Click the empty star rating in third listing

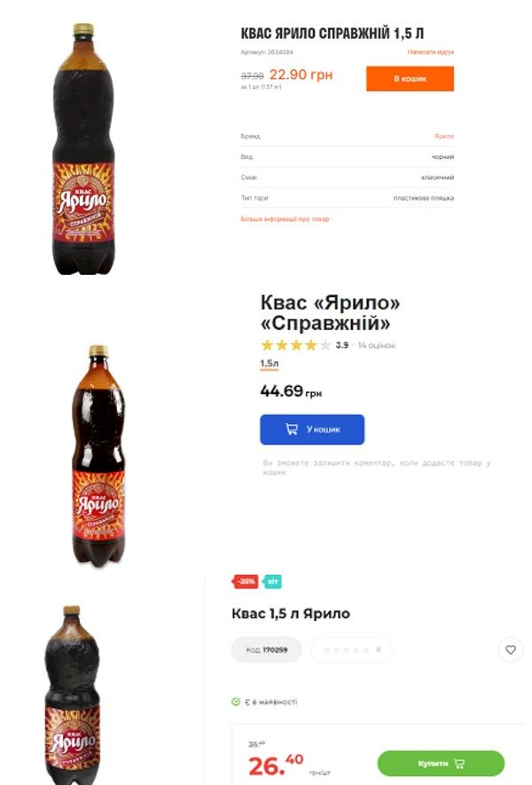(x=346, y=650)
